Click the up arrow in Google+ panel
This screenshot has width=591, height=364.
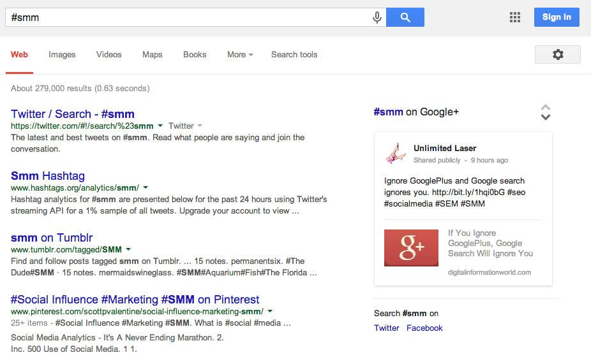[546, 107]
